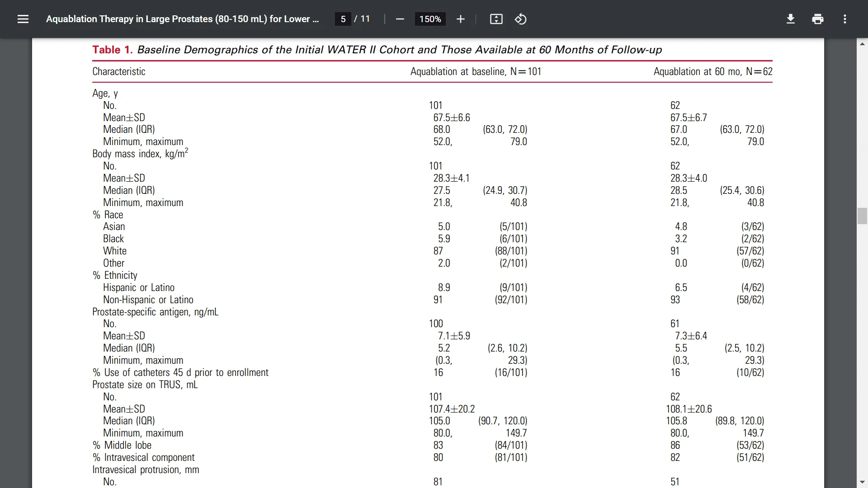Click the '% Intravesical component' row label
The image size is (868, 488).
143,458
